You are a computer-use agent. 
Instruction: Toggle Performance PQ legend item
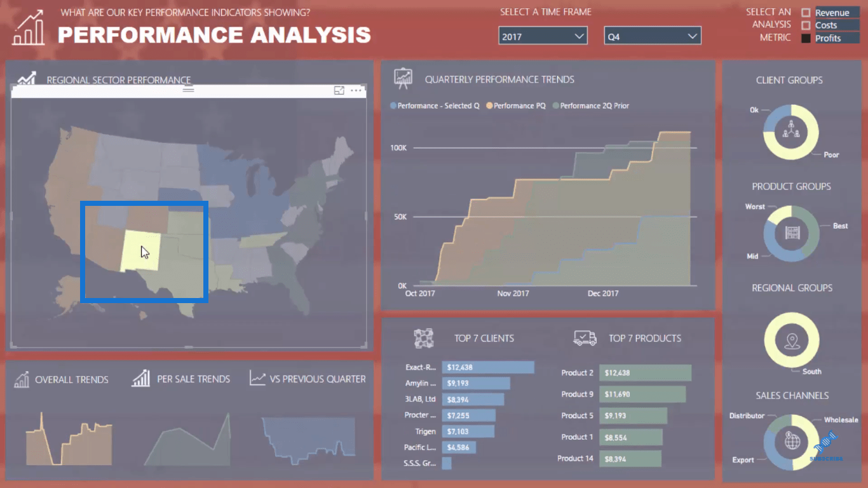coord(516,105)
